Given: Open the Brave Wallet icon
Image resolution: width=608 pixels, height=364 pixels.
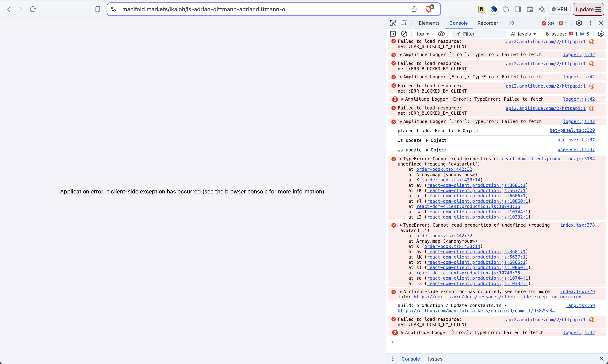Looking at the screenshot, I should click(x=530, y=9).
